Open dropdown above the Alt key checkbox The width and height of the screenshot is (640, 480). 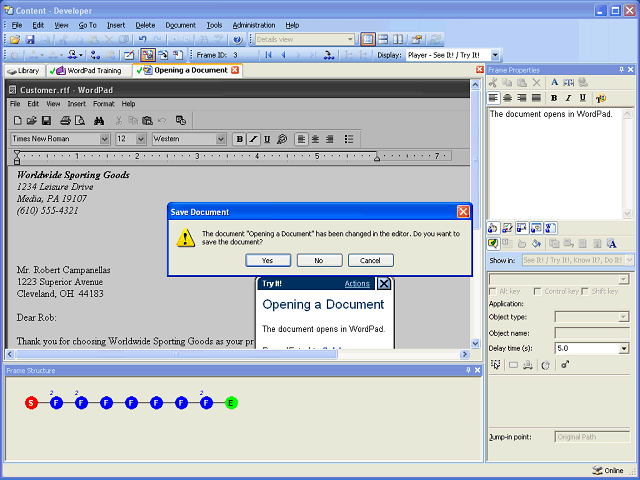pos(623,279)
